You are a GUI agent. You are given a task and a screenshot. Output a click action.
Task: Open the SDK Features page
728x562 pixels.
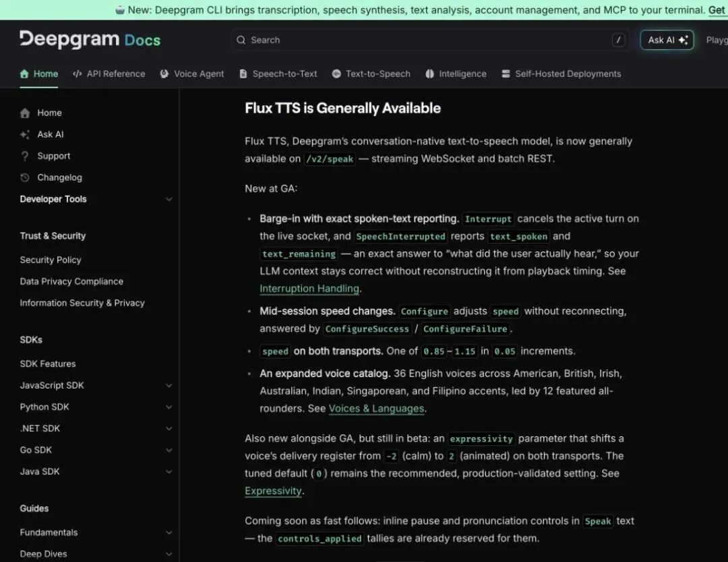(x=48, y=364)
